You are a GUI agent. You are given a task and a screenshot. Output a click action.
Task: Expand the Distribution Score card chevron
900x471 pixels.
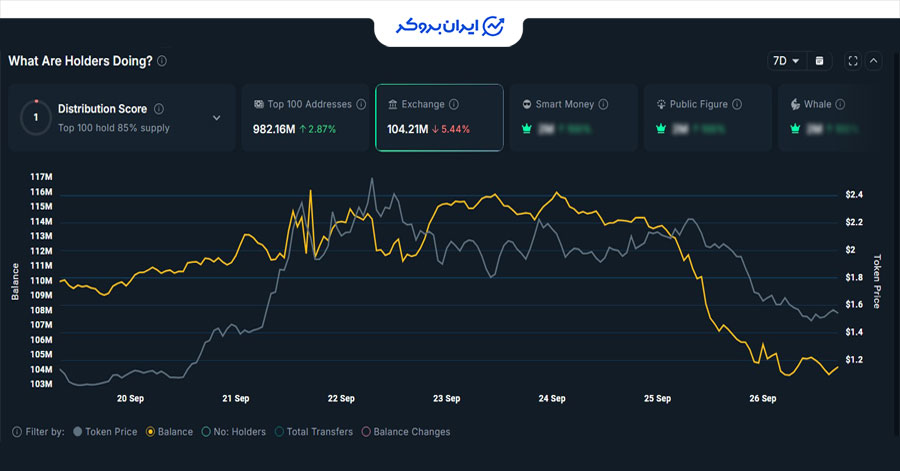pos(217,118)
